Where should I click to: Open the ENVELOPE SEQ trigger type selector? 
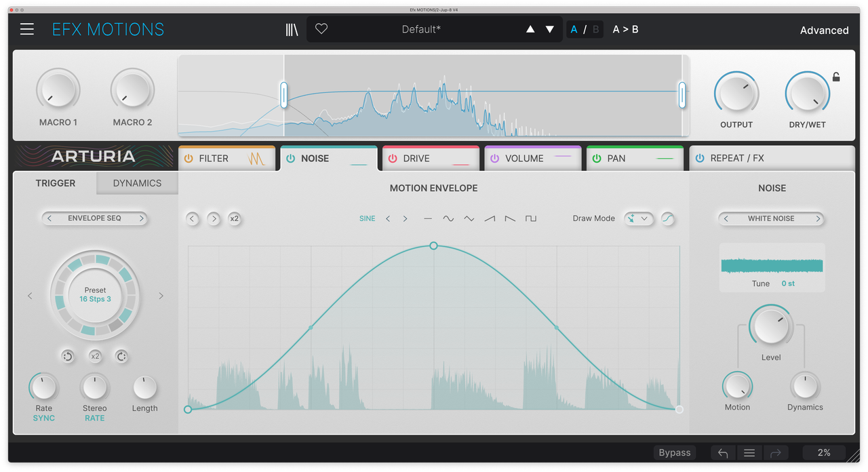(95, 218)
